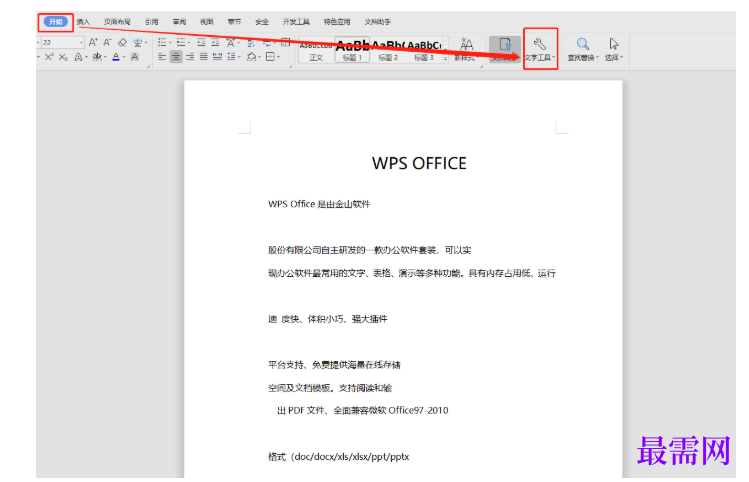
Task: Expand the line spacing dropdown arrow
Action: point(239,57)
